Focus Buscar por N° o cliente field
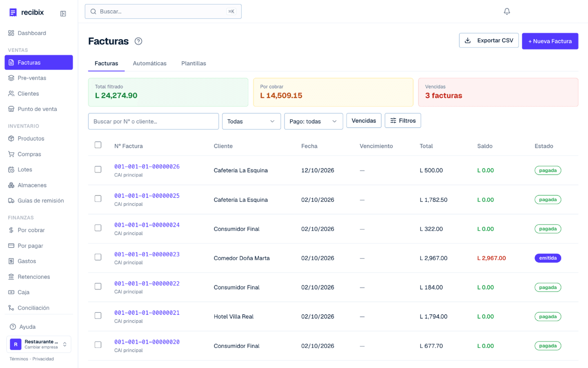Image resolution: width=588 pixels, height=368 pixels. pos(154,121)
